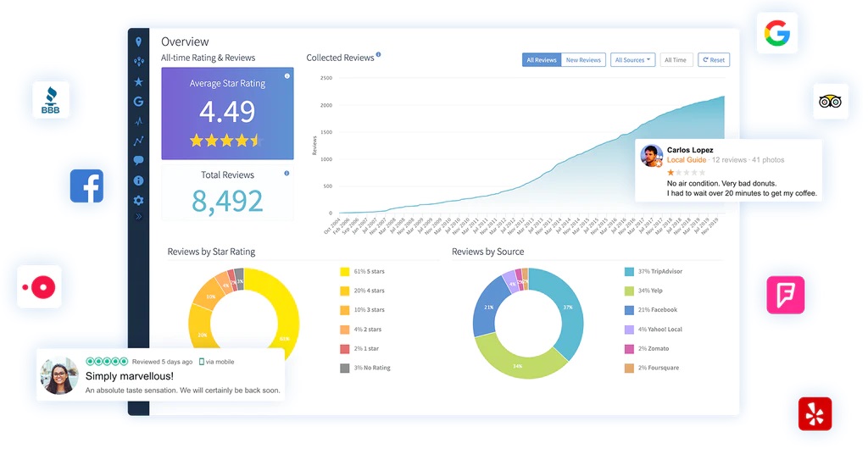This screenshot has width=868, height=449.
Task: Click the 21% blue donut segment
Action: coord(489,307)
